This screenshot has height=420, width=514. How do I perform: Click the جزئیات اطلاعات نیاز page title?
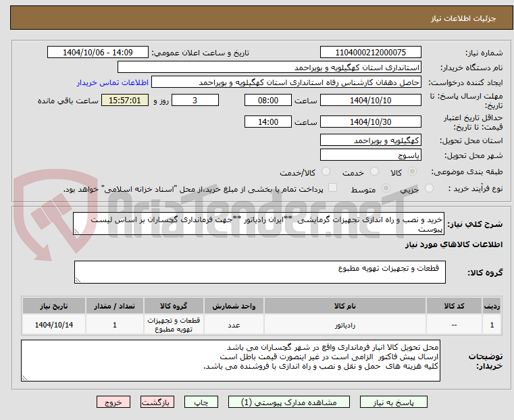click(463, 18)
